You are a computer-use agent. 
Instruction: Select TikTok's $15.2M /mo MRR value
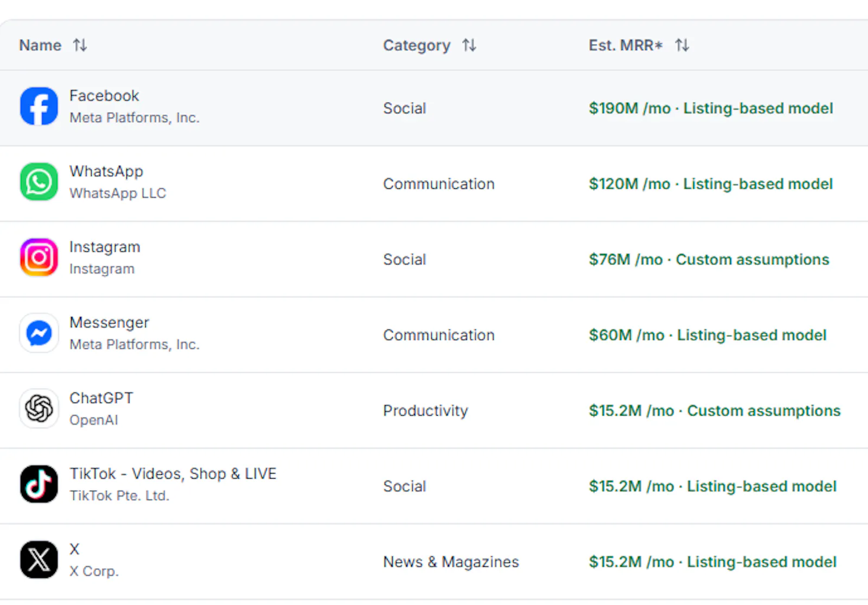click(x=712, y=487)
